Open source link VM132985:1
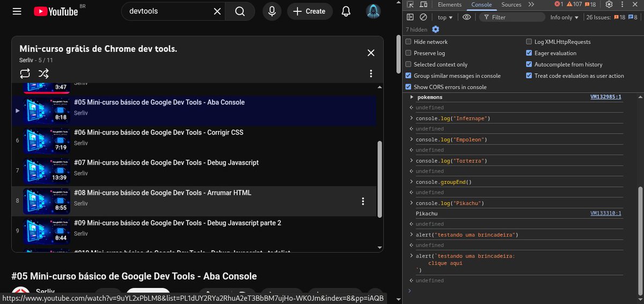The height and width of the screenshot is (304, 644). (x=606, y=97)
